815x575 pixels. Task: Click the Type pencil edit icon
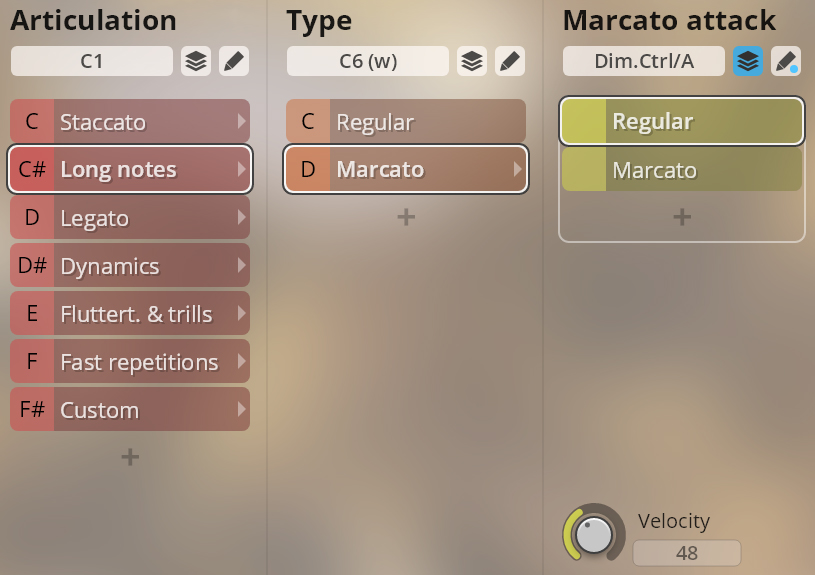(509, 61)
